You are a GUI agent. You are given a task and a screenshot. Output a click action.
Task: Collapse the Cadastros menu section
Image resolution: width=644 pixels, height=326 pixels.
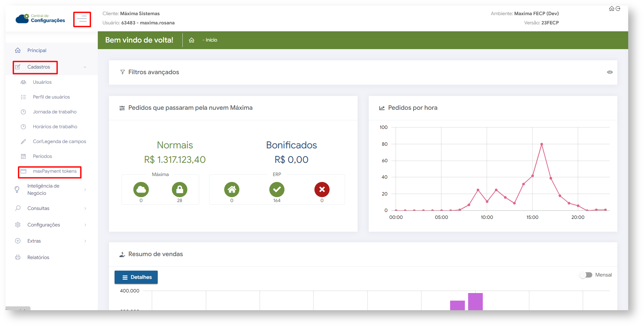click(x=39, y=67)
